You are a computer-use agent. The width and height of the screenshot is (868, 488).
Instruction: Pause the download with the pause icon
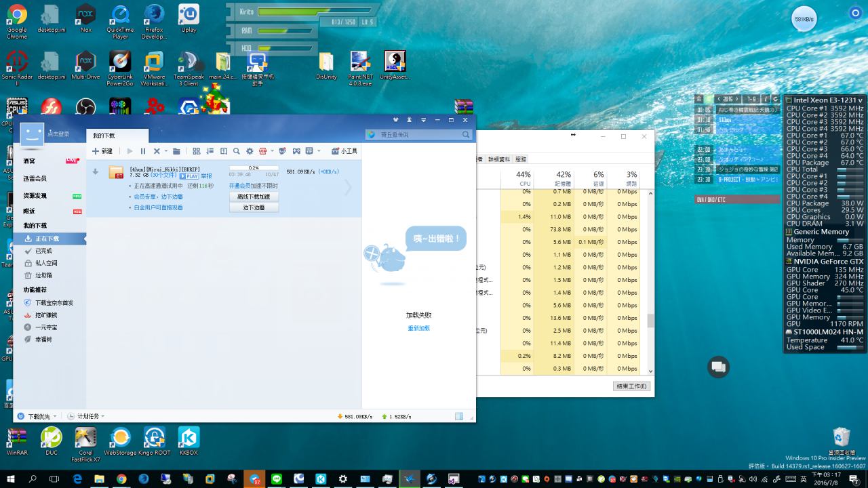[142, 151]
